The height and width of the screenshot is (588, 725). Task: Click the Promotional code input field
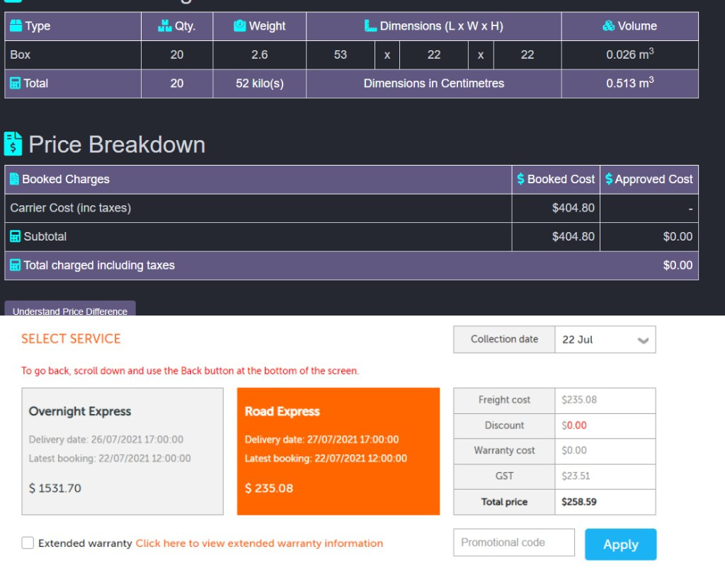coord(514,543)
